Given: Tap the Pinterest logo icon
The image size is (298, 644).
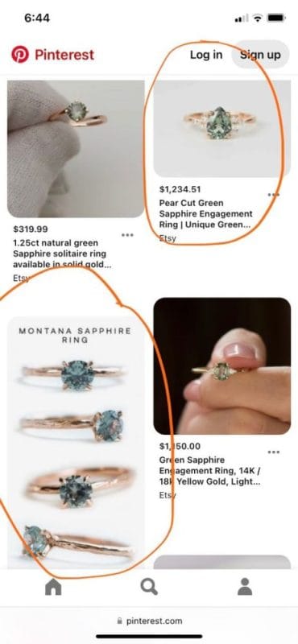Looking at the screenshot, I should coord(19,54).
